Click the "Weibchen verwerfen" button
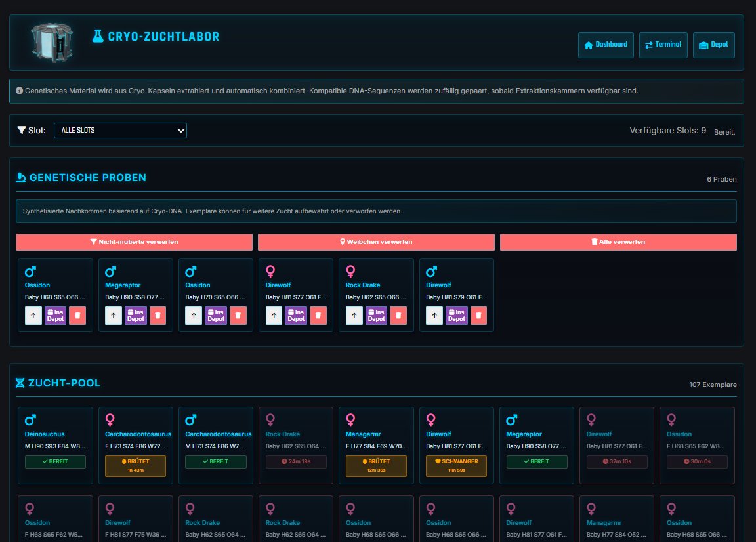 376,241
